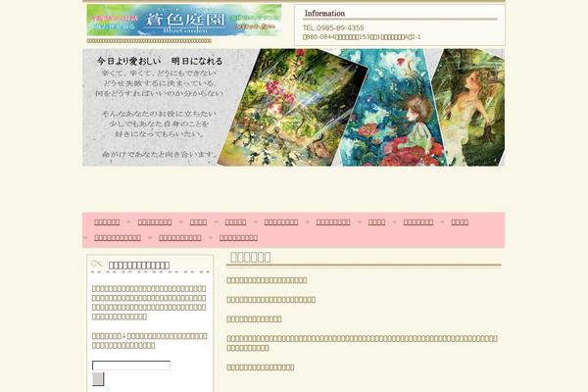Focus the empty sidebar text field
This screenshot has height=392, width=588.
coord(131,366)
